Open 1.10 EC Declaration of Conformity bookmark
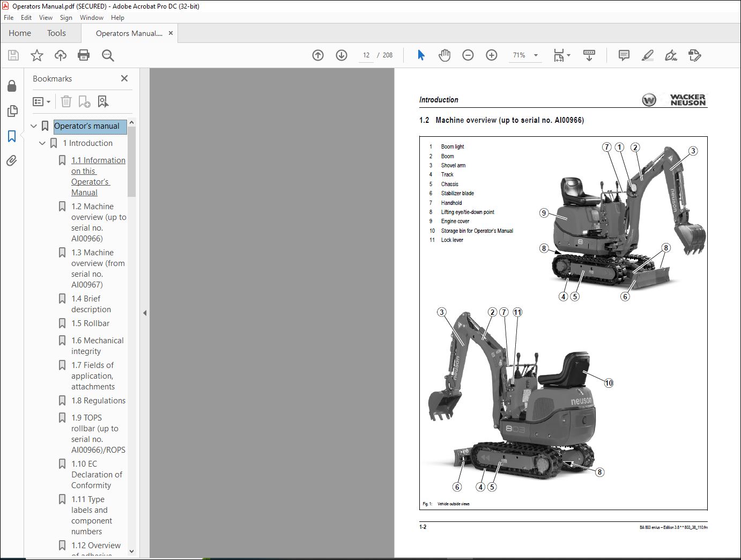This screenshot has width=741, height=560. coord(97,475)
